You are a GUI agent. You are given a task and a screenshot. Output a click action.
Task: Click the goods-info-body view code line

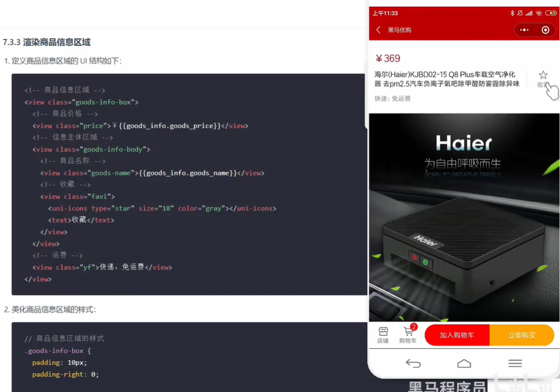(91, 149)
